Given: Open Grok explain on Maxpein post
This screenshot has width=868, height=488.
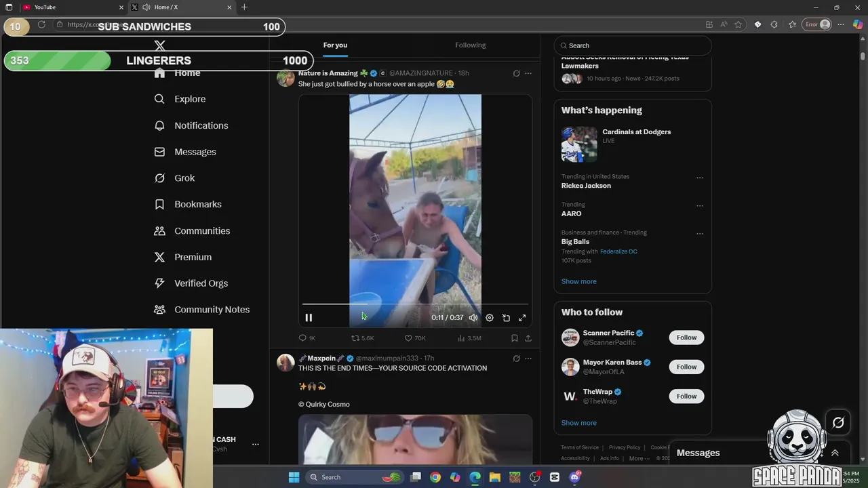Looking at the screenshot, I should [516, 359].
